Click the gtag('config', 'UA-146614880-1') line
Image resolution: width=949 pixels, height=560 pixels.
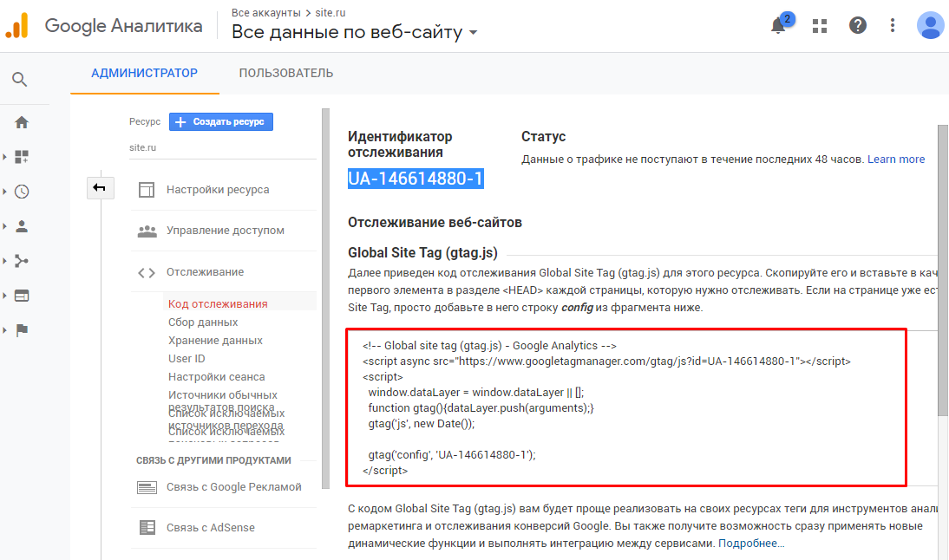click(452, 455)
